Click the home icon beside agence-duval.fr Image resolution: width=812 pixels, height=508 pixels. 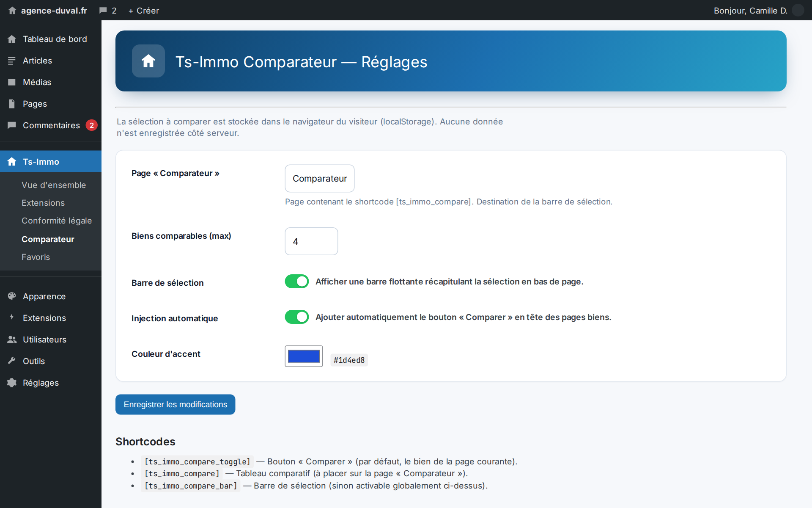coord(12,11)
